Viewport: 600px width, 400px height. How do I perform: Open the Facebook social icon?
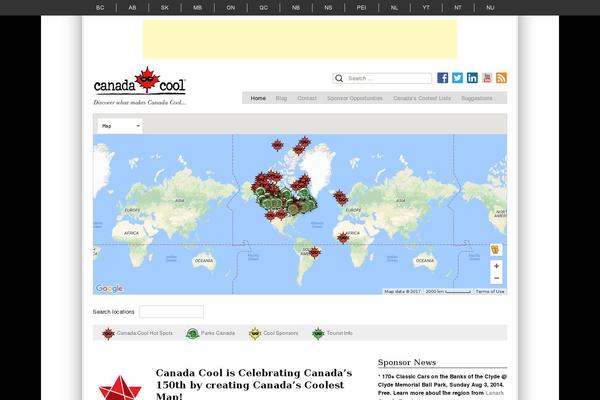[x=442, y=78]
